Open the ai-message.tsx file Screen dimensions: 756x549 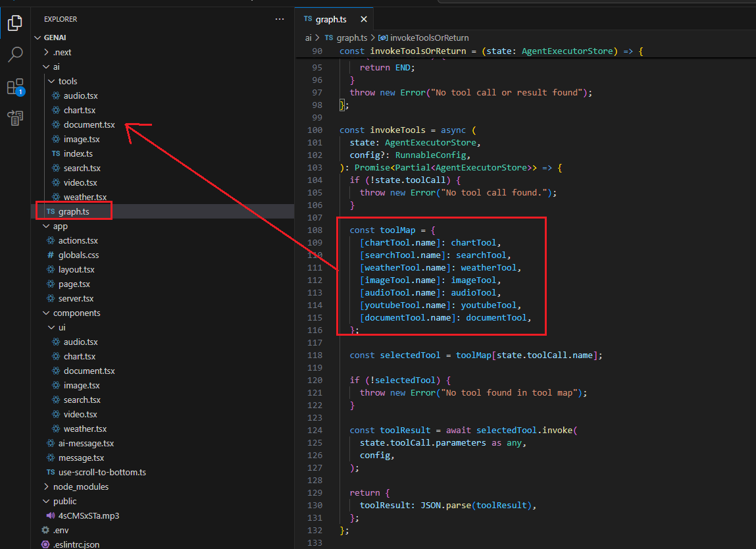(x=86, y=444)
